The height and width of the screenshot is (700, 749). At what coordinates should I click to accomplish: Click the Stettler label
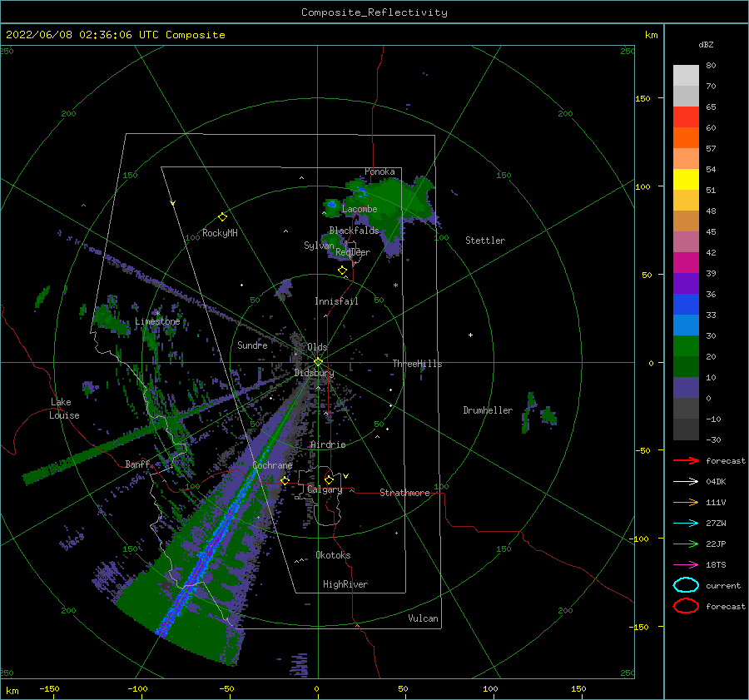click(x=485, y=241)
